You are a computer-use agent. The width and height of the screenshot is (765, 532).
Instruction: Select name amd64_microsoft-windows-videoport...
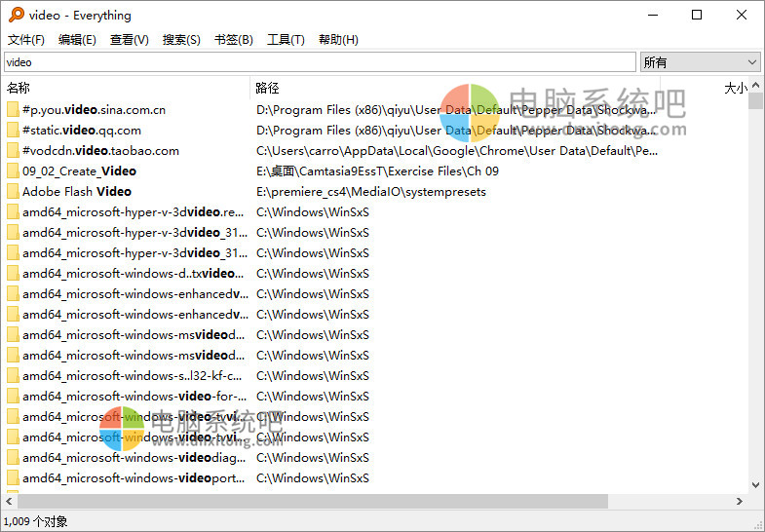[x=134, y=478]
